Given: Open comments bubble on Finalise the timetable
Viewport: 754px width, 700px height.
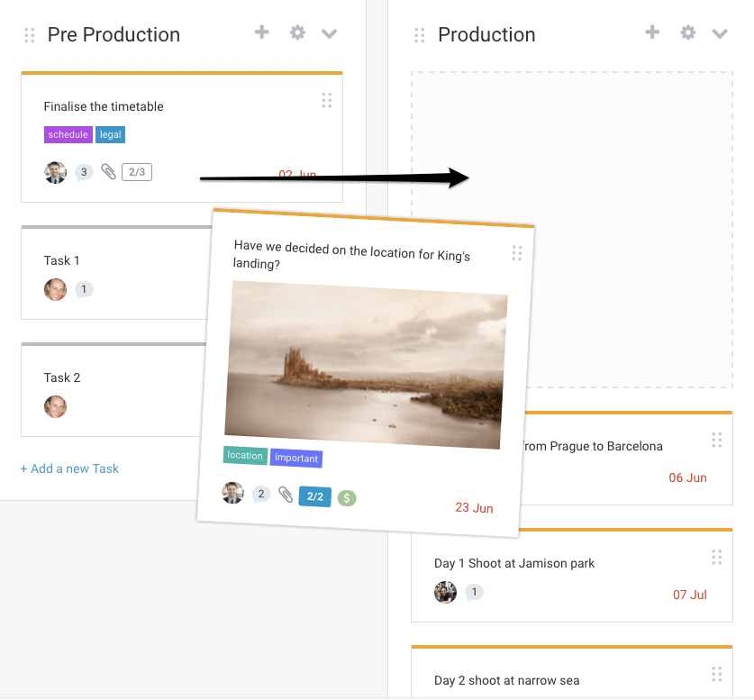Looking at the screenshot, I should (84, 172).
